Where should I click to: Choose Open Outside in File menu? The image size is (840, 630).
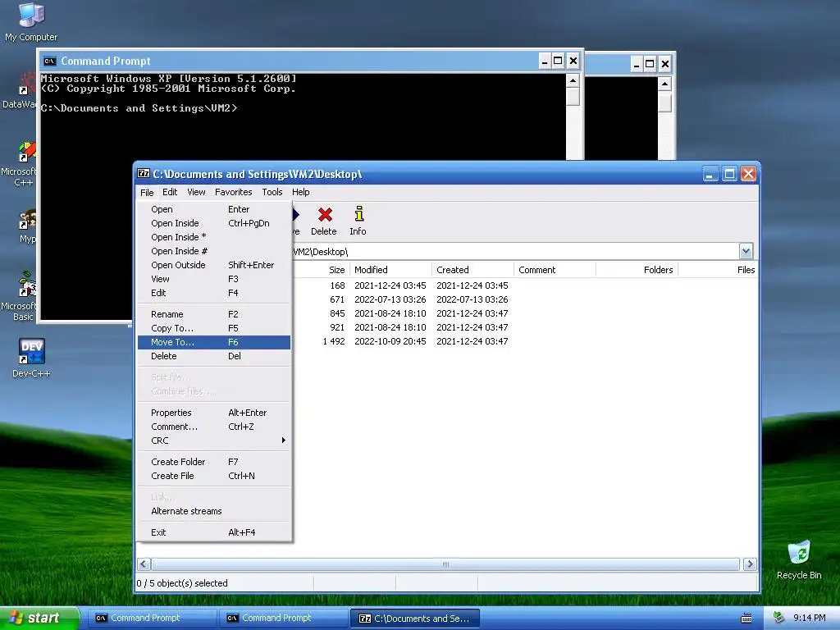point(214,265)
